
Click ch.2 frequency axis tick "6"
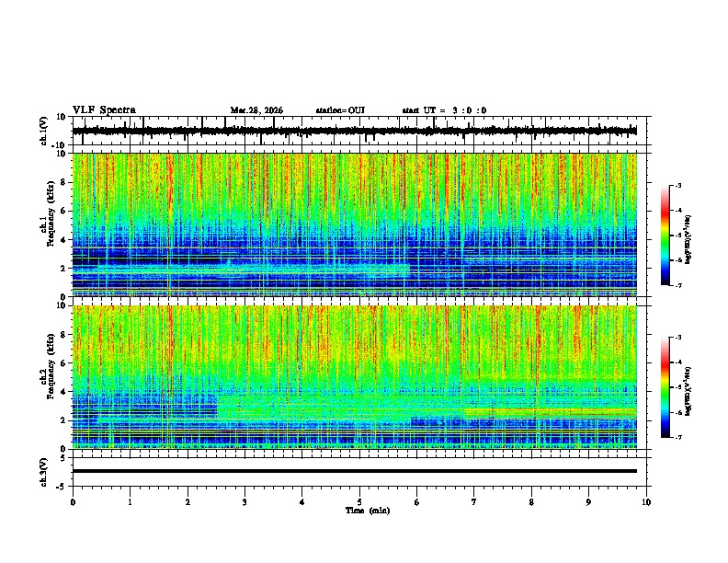pyautogui.click(x=63, y=362)
